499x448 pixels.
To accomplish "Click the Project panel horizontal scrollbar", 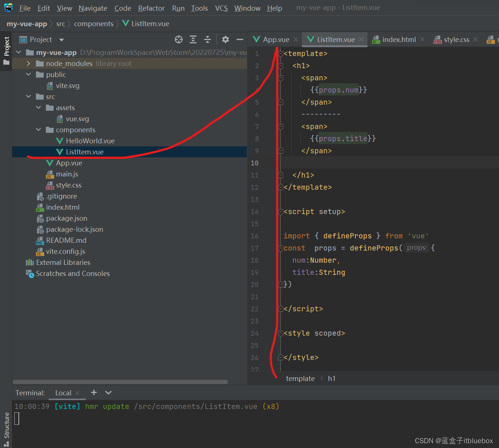I will point(120,382).
